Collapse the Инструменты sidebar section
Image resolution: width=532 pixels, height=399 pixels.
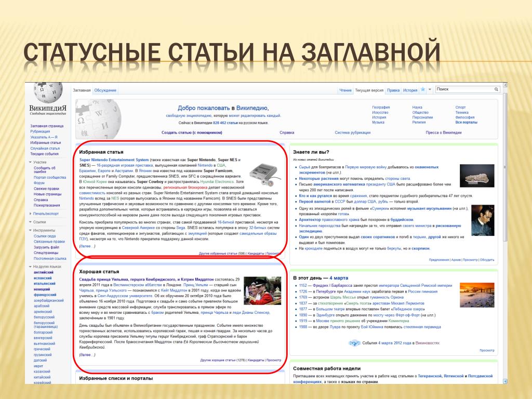(31, 230)
